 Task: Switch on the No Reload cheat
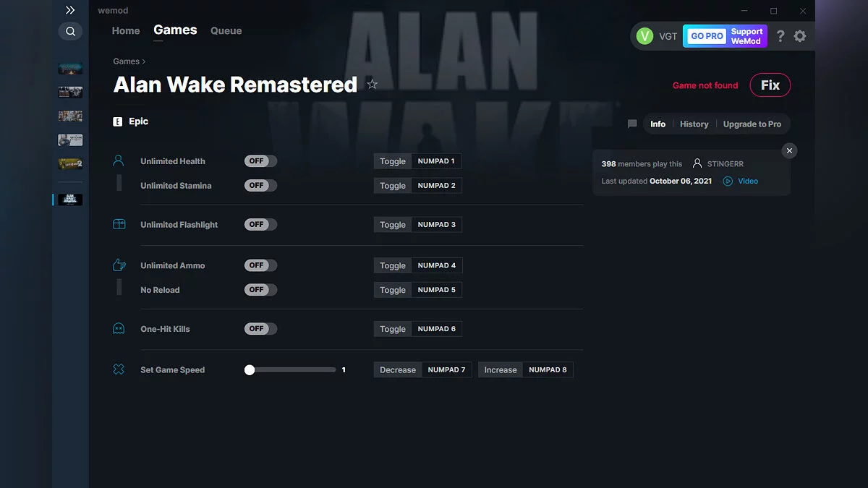pos(260,289)
